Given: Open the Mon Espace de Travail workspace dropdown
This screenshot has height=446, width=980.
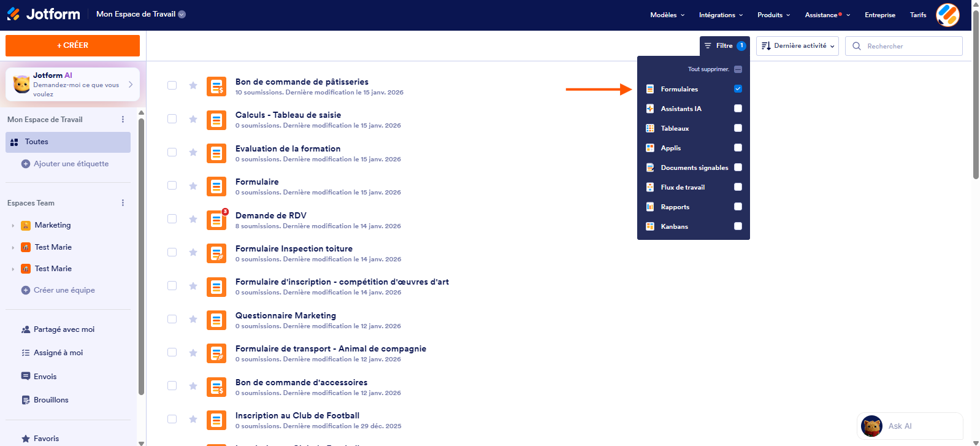Looking at the screenshot, I should [x=141, y=14].
